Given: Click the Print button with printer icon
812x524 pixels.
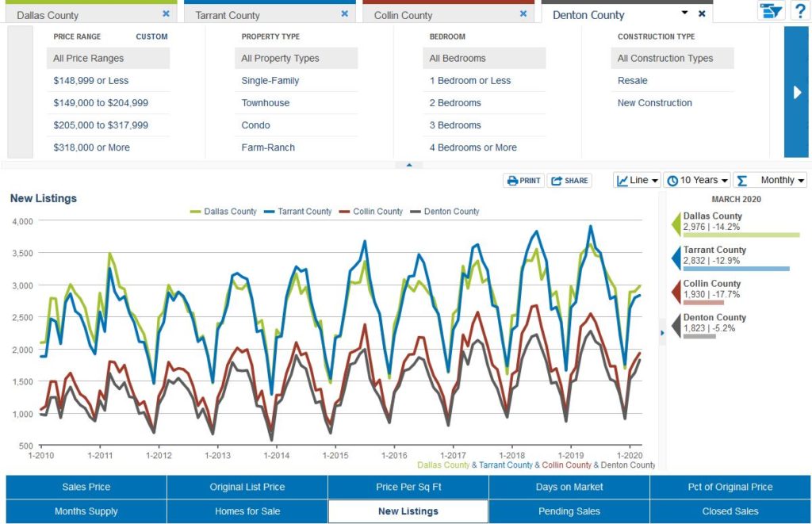Looking at the screenshot, I should tap(523, 181).
